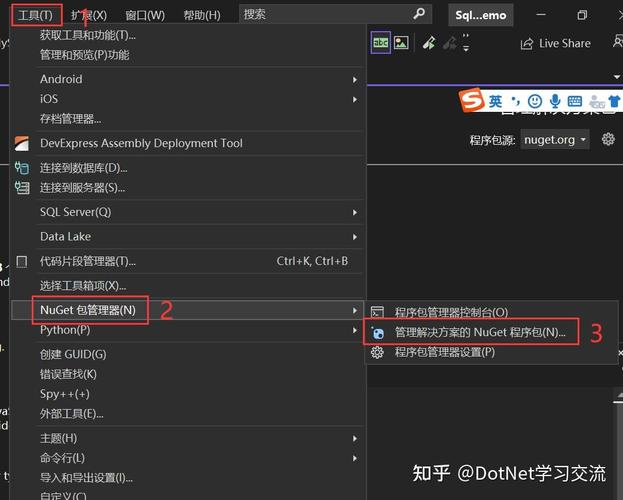Click the Sql...emo solution name button
The height and width of the screenshot is (500, 623).
click(x=481, y=15)
